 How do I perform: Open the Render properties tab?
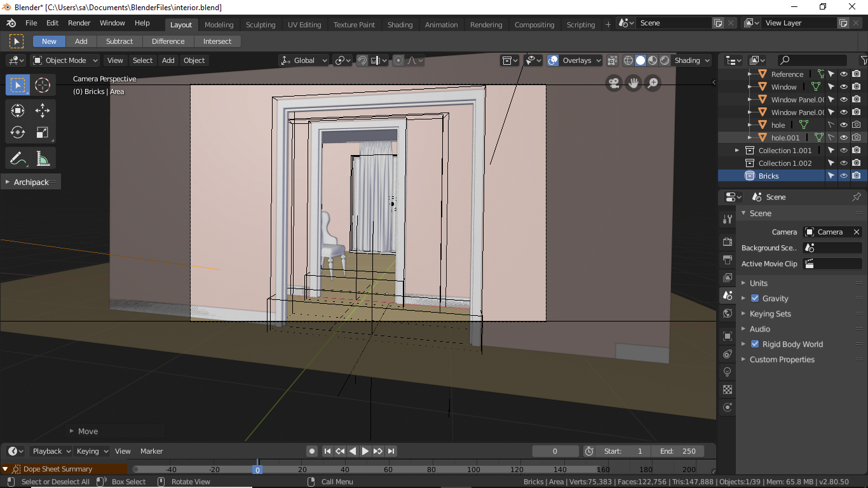point(728,242)
